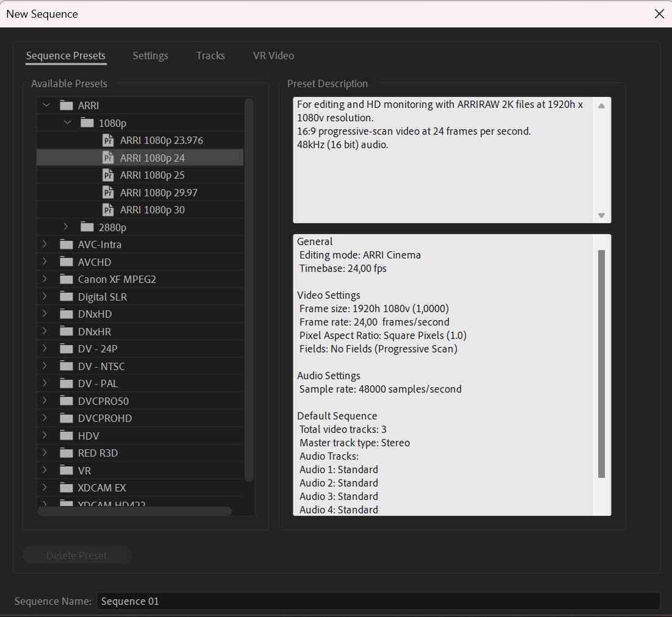Expand the DV - NTSC presets
672x617 pixels.
45,365
